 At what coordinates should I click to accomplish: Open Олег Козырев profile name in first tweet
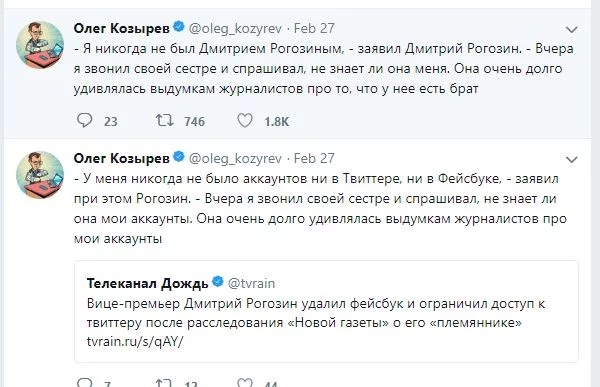tap(122, 28)
